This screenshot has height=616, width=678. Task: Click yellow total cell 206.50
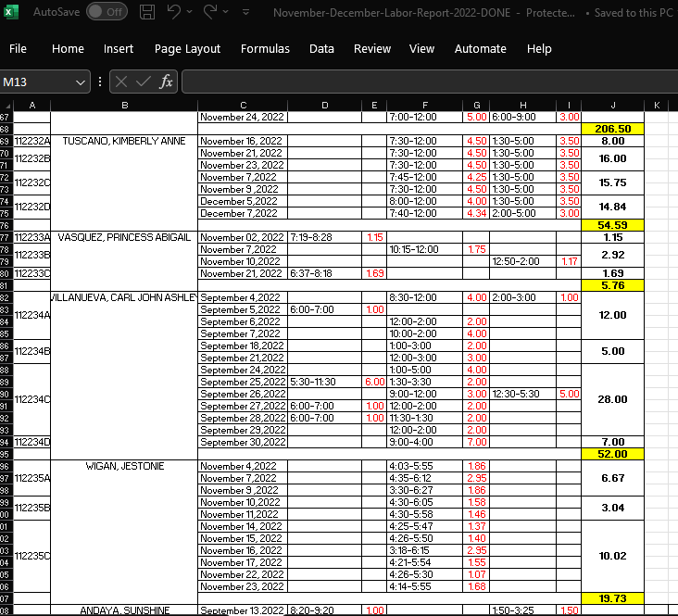pos(613,129)
